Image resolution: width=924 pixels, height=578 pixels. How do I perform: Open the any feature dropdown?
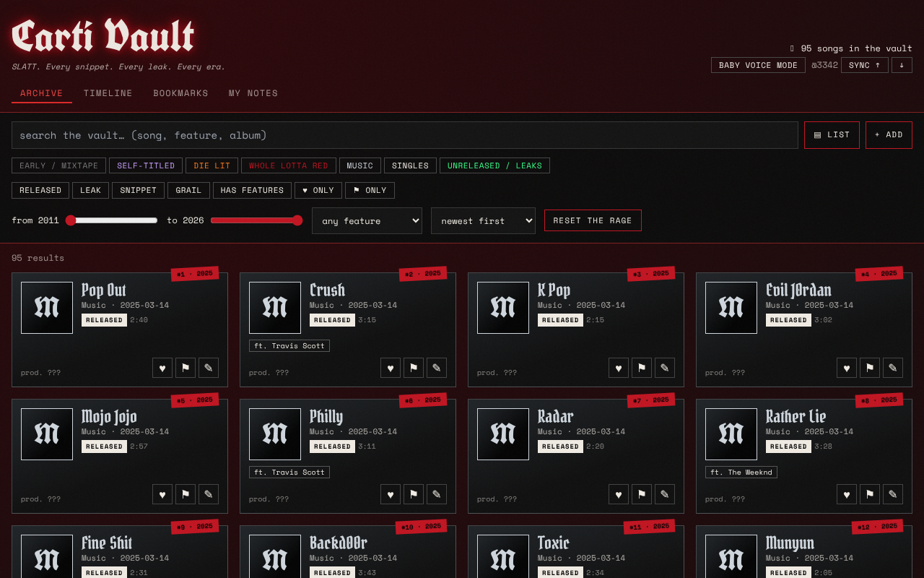367,221
